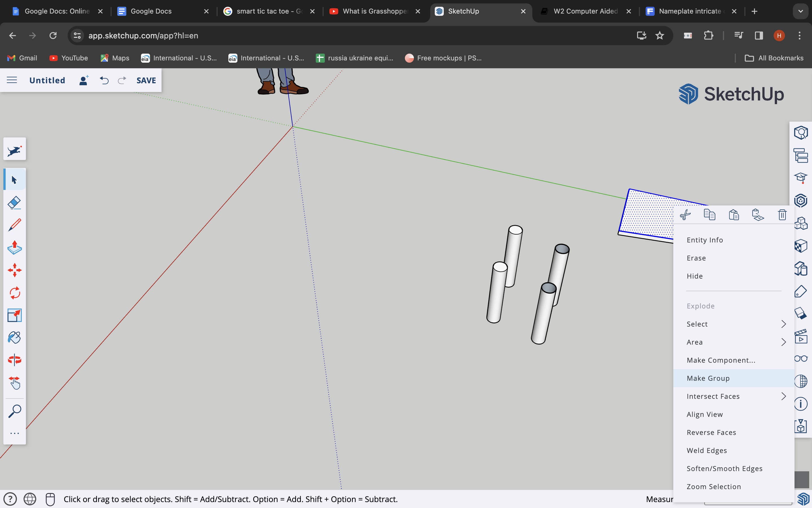This screenshot has height=508, width=812.
Task: Select the Move tool
Action: pyautogui.click(x=14, y=270)
